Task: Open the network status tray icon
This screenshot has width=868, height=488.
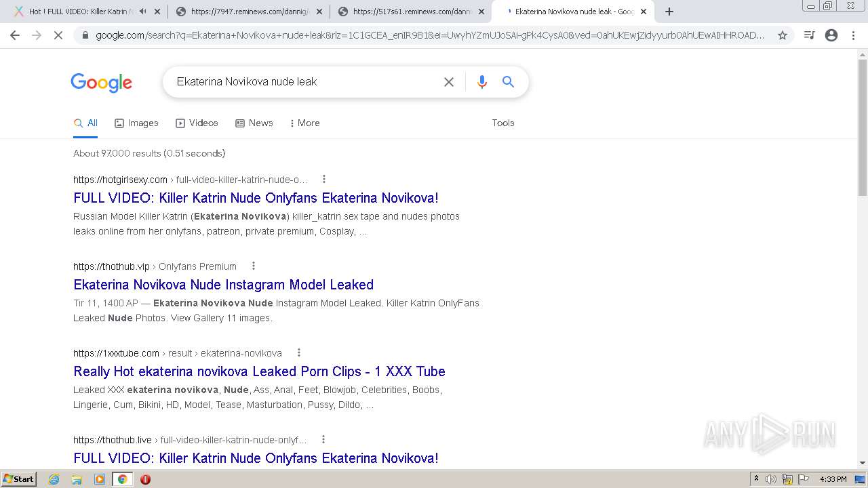Action: 787,479
